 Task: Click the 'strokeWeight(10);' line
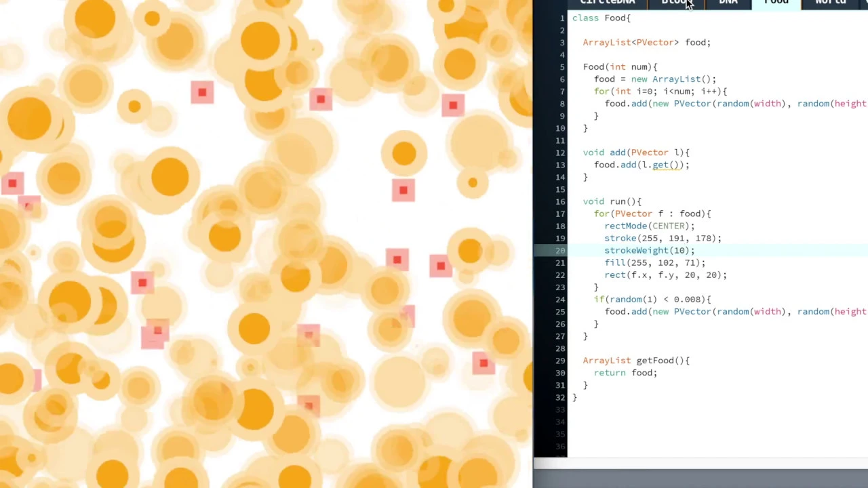[650, 250]
